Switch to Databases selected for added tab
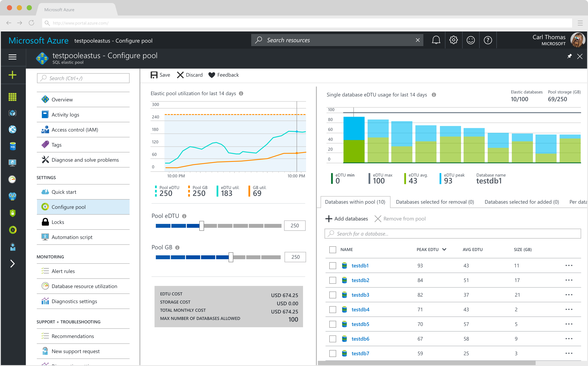Image resolution: width=588 pixels, height=366 pixels. point(522,202)
